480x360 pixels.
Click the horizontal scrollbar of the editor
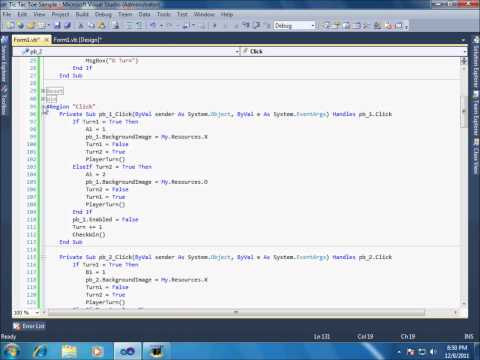click(237, 312)
